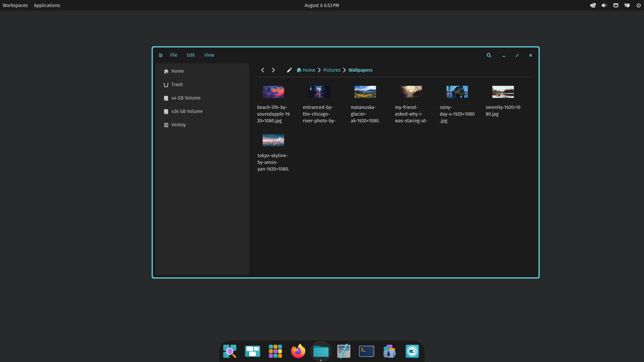Click the Trash bin icon
Viewport: 644px width, 362px height.
tap(166, 85)
